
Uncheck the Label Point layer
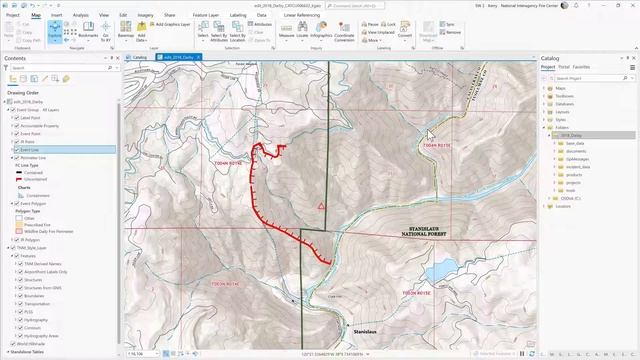(x=17, y=118)
